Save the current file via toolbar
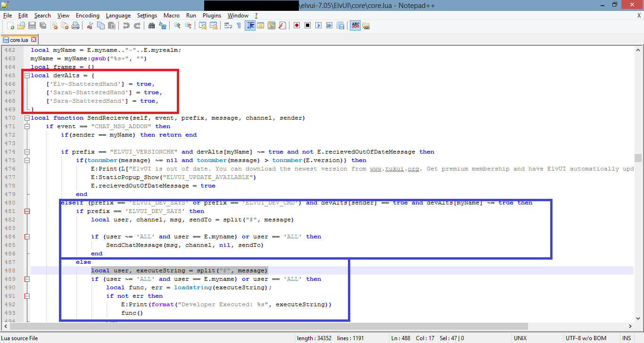The width and height of the screenshot is (644, 343). (32, 25)
